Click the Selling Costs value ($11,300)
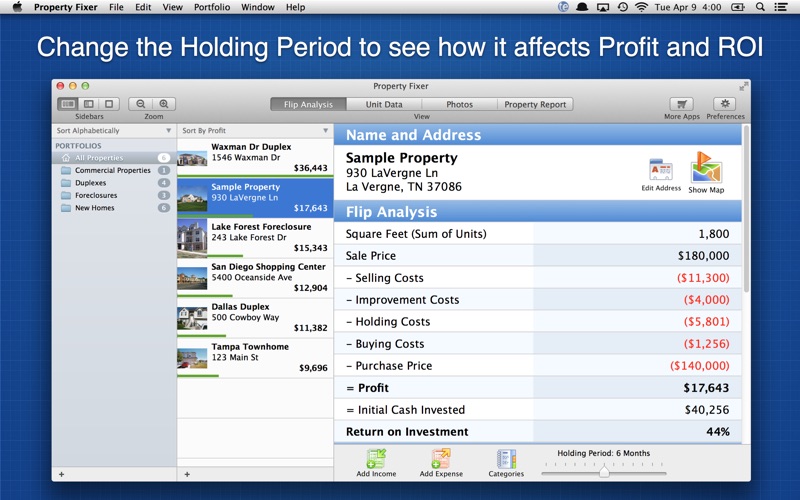This screenshot has height=500, width=800. tap(703, 278)
